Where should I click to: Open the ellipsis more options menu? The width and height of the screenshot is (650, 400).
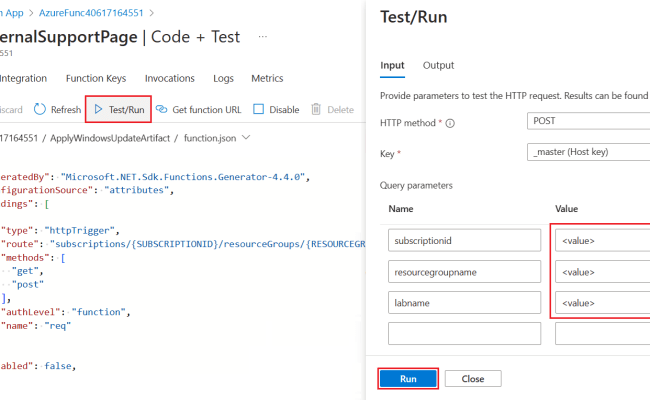point(262,36)
